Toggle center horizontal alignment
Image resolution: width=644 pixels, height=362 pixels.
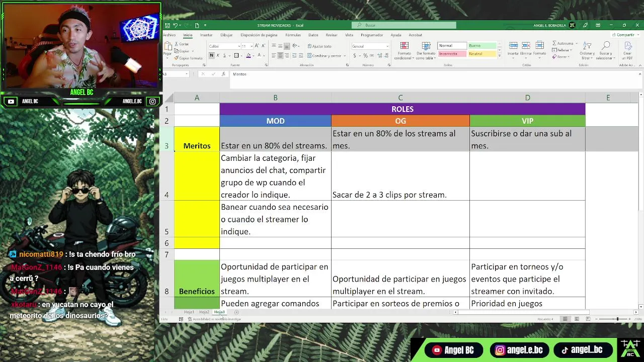coord(280,55)
